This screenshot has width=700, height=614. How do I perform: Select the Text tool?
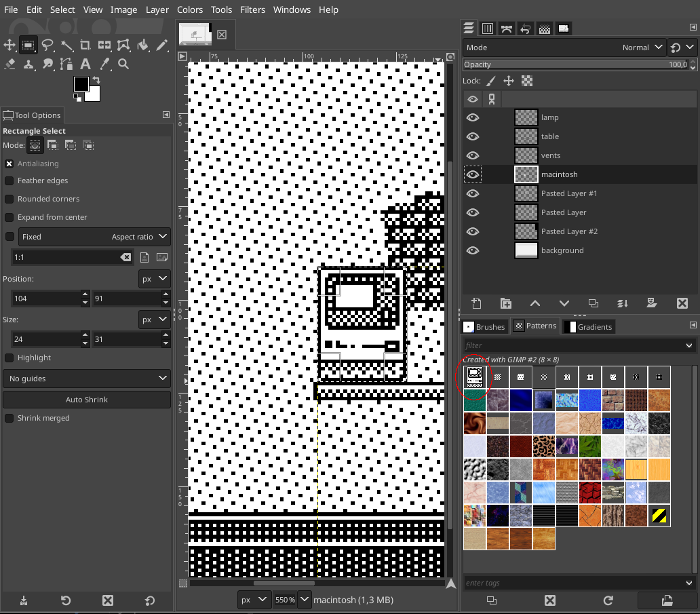click(85, 64)
